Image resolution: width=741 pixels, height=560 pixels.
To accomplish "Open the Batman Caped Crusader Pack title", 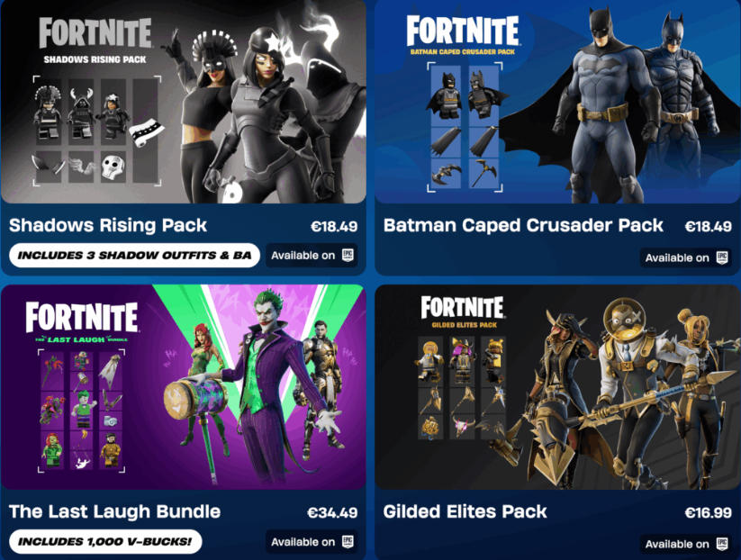I will (523, 225).
